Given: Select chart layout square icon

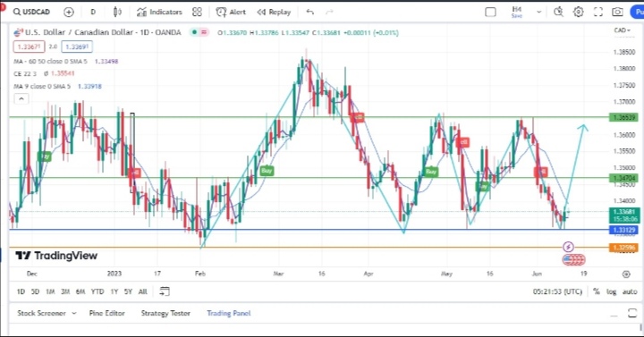Looking at the screenshot, I should [x=490, y=12].
